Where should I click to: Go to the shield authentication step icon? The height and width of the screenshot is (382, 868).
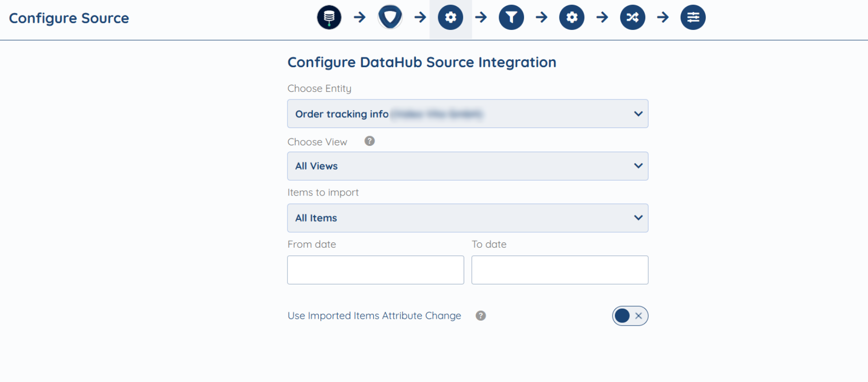tap(390, 17)
